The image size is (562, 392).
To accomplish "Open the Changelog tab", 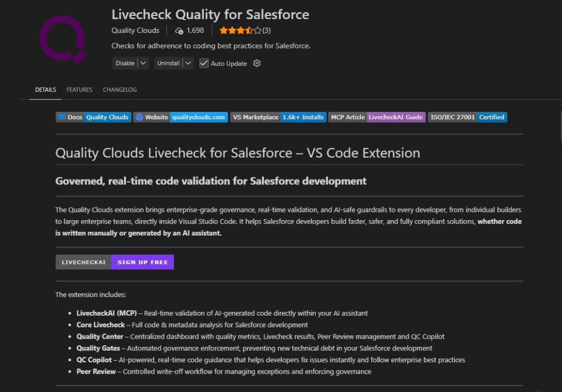I will (x=120, y=89).
